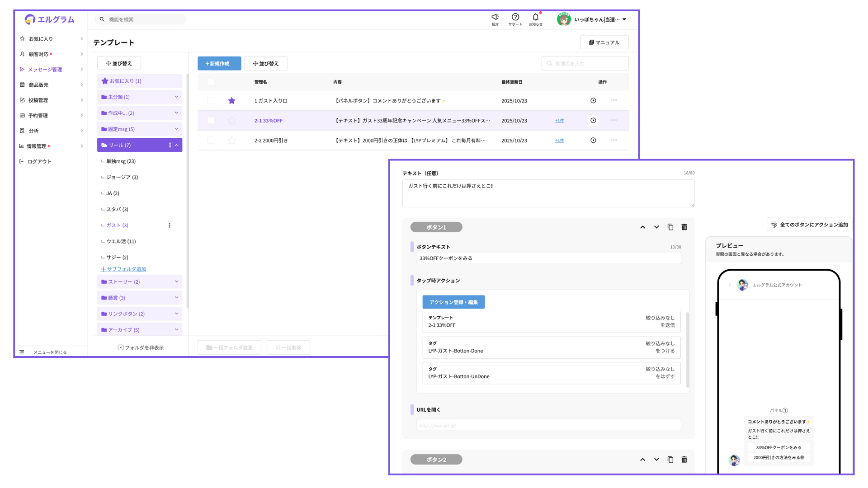
Task: Click the notification bell icon
Action: (x=536, y=17)
